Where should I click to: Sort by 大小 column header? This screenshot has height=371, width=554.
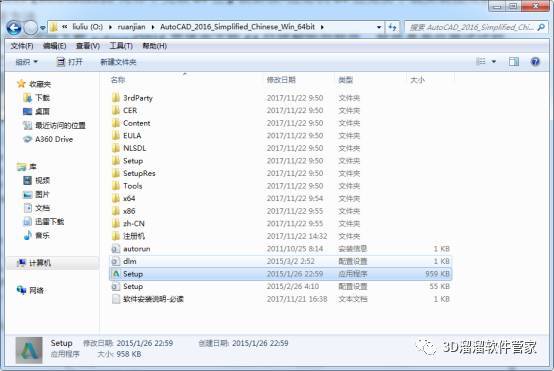coord(417,80)
